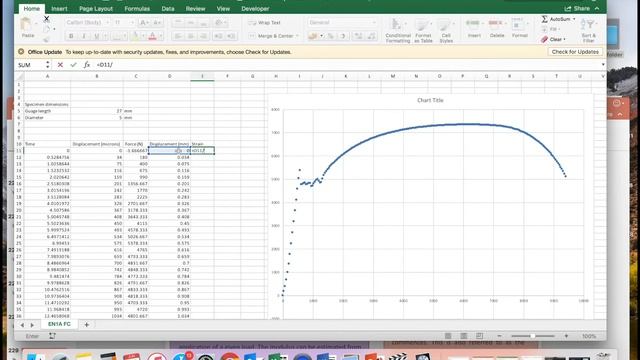
Task: Dismiss the Office Update notification icon
Action: [x=21, y=52]
